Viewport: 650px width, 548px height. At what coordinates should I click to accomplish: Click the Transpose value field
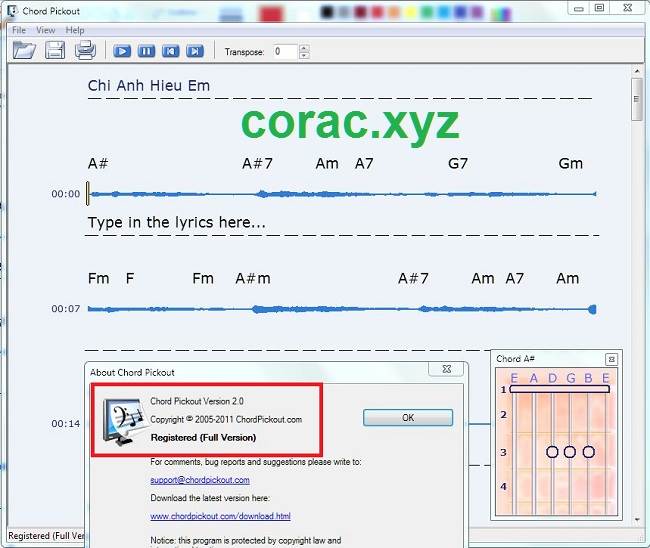[286, 51]
